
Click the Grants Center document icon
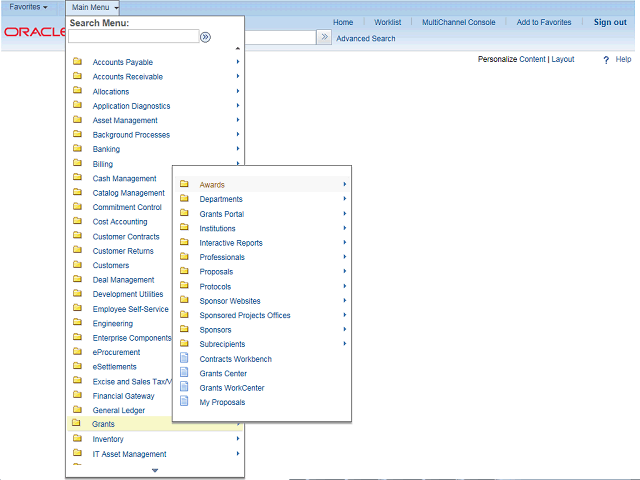click(184, 373)
